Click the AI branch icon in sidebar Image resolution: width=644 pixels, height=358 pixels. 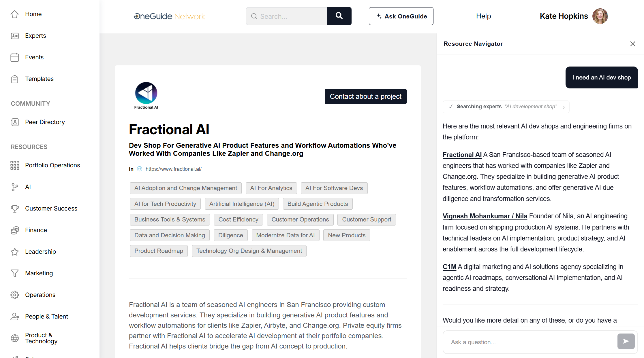pos(15,187)
